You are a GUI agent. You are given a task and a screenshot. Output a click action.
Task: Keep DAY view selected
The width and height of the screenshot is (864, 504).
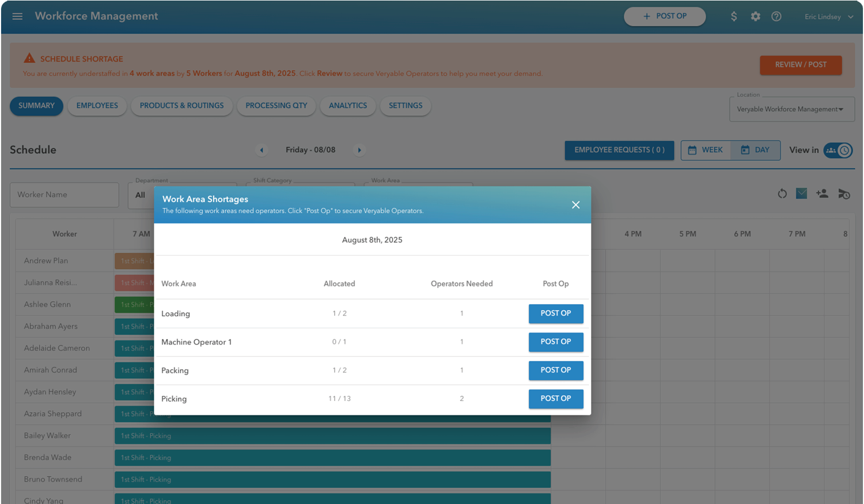point(756,150)
